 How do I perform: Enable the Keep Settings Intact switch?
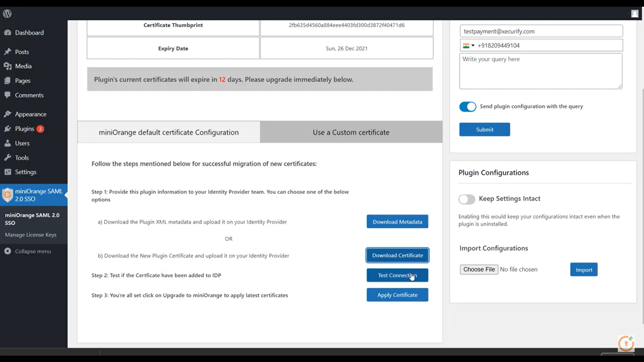[467, 199]
